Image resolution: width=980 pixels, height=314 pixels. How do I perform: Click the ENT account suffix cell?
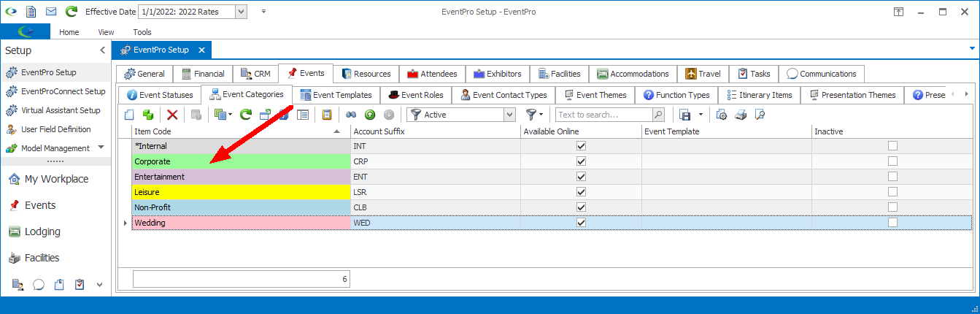click(436, 177)
